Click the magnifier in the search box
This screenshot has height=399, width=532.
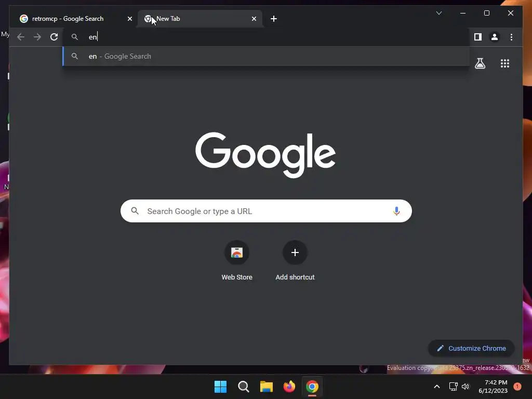135,211
